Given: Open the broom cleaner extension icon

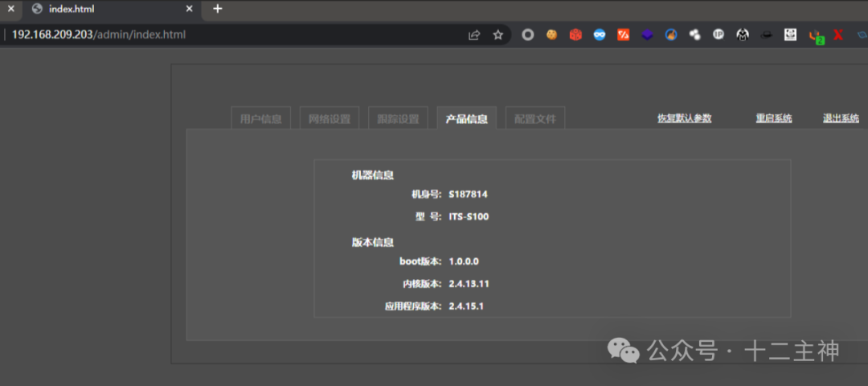Looking at the screenshot, I should 671,35.
